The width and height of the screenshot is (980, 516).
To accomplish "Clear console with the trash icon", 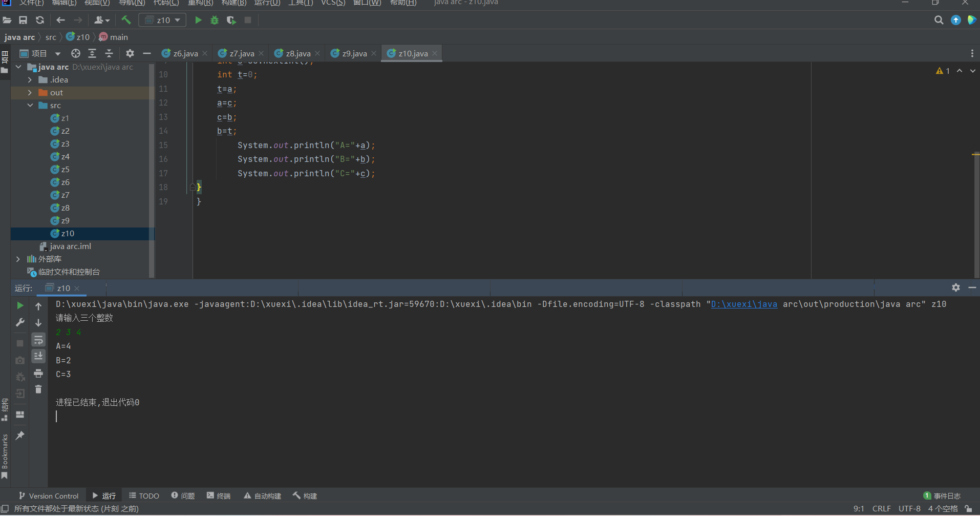I will pyautogui.click(x=38, y=389).
